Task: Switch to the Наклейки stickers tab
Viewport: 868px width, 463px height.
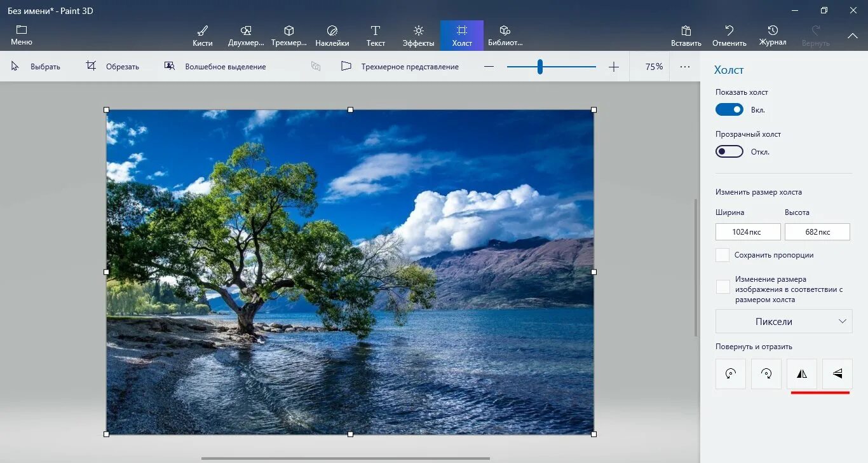Action: (332, 36)
